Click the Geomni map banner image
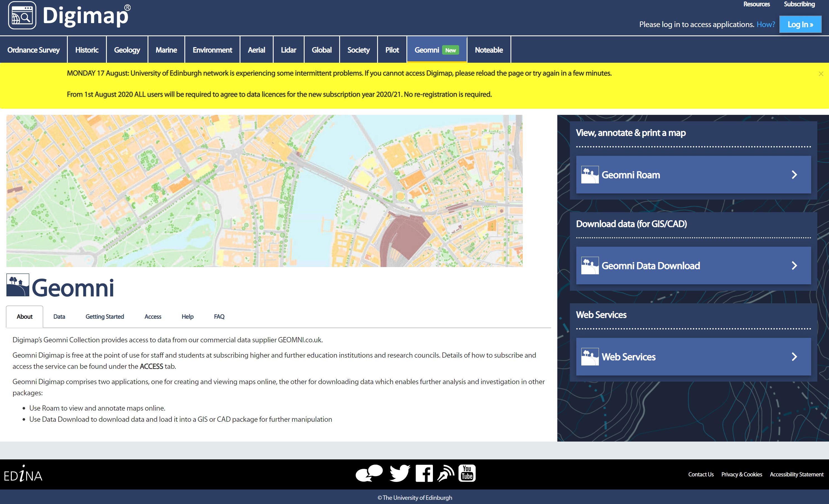 264,191
